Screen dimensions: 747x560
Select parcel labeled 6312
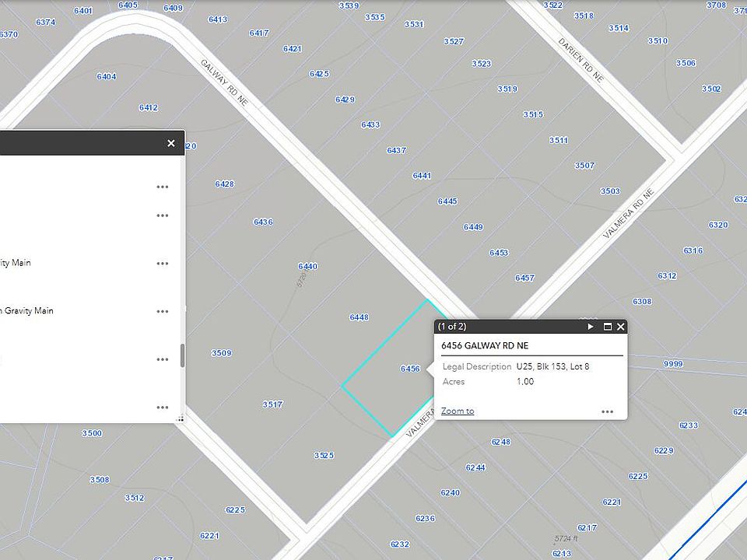667,275
